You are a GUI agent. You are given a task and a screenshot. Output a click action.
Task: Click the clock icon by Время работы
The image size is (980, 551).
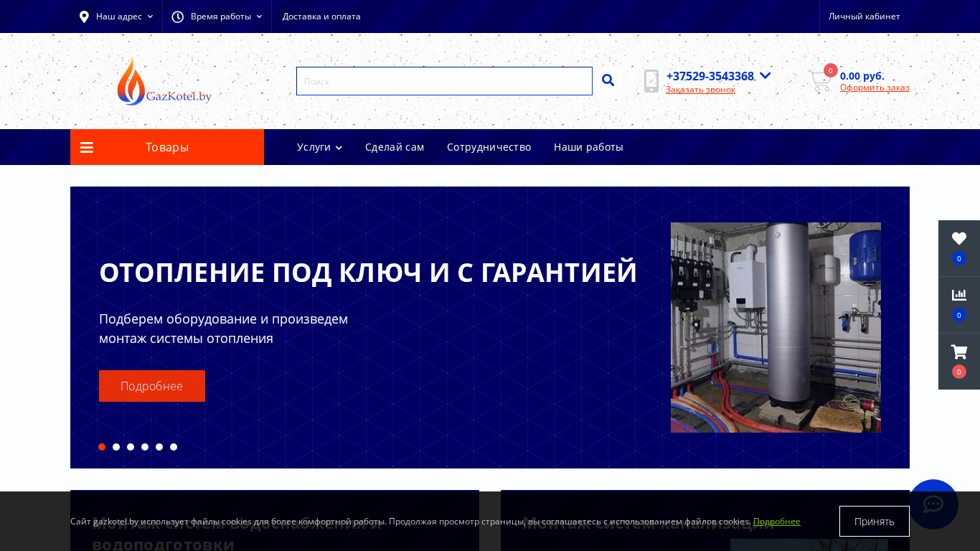[x=177, y=17]
